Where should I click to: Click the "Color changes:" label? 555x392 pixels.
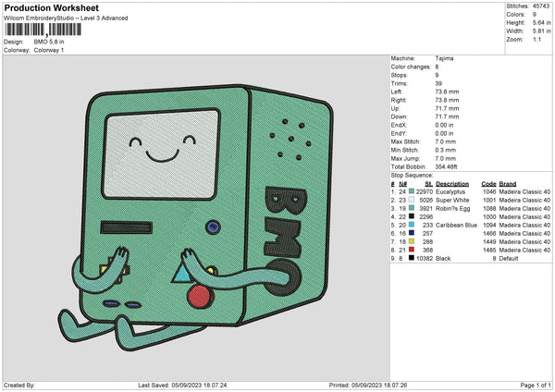point(411,67)
